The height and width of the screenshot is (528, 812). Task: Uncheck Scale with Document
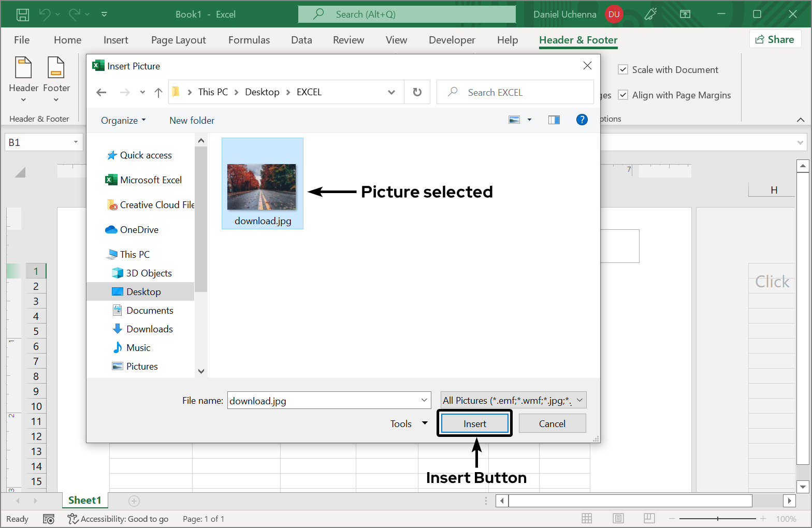coord(624,70)
